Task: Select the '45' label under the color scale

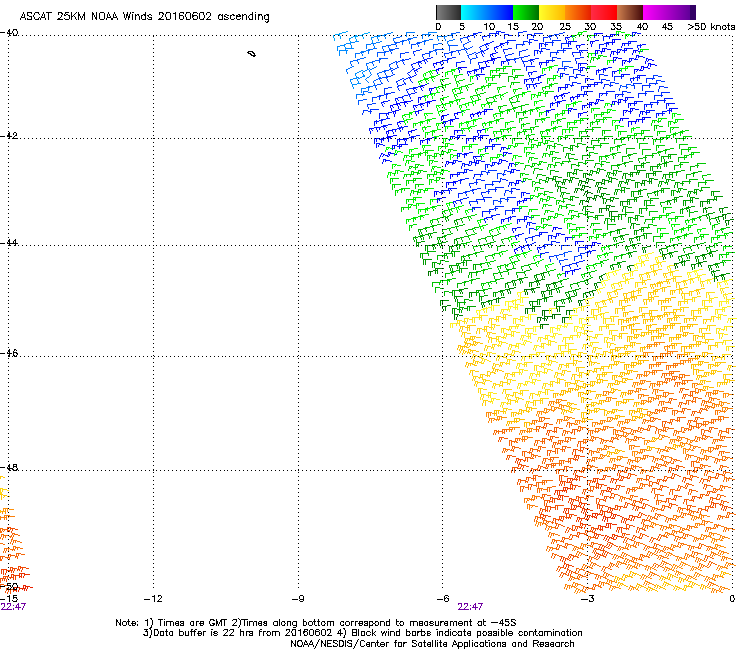Action: click(667, 26)
